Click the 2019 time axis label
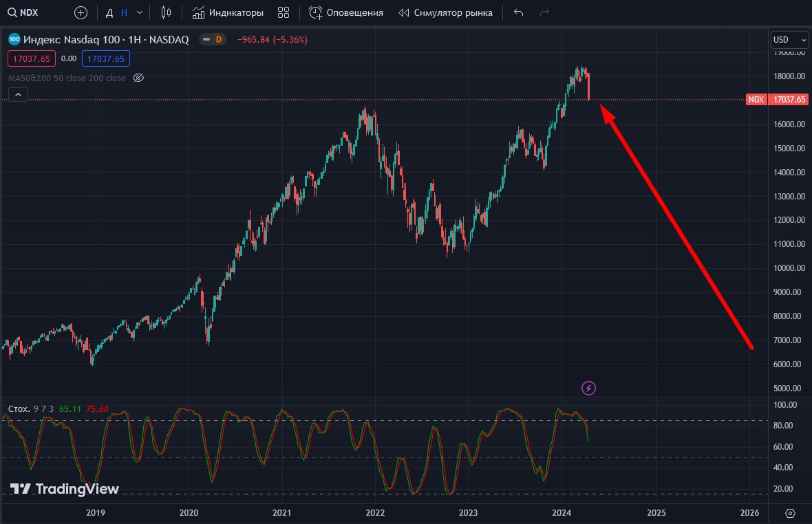Screen dimensions: 812x524 [x=95, y=512]
